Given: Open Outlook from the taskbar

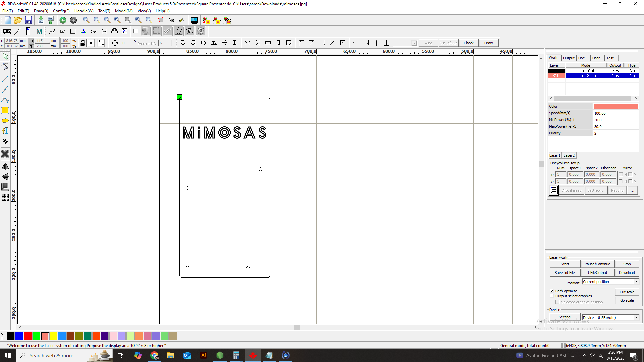Looking at the screenshot, I should pyautogui.click(x=187, y=355).
